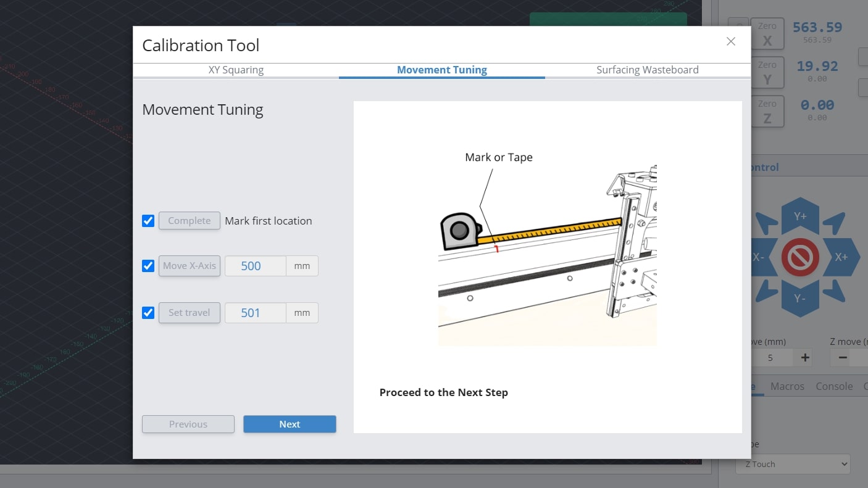Image resolution: width=868 pixels, height=488 pixels.
Task: Click the Z move minus button
Action: pyautogui.click(x=843, y=357)
